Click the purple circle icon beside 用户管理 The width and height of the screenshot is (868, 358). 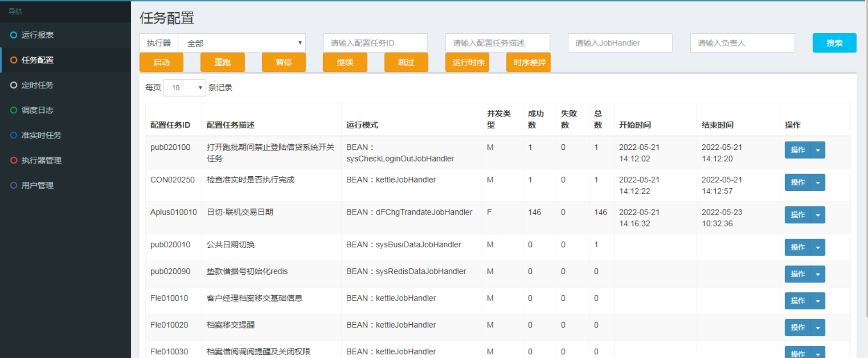(14, 185)
